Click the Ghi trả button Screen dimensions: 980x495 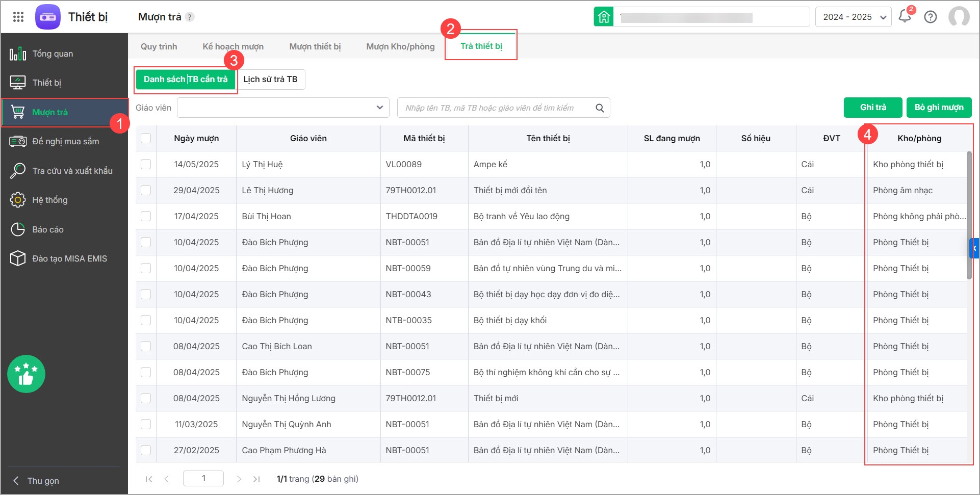pos(873,108)
